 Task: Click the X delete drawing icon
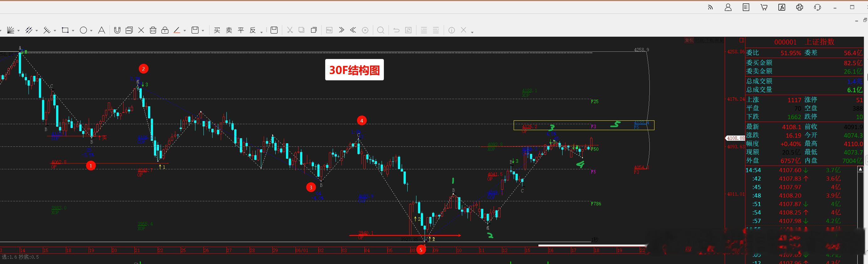pyautogui.click(x=141, y=30)
